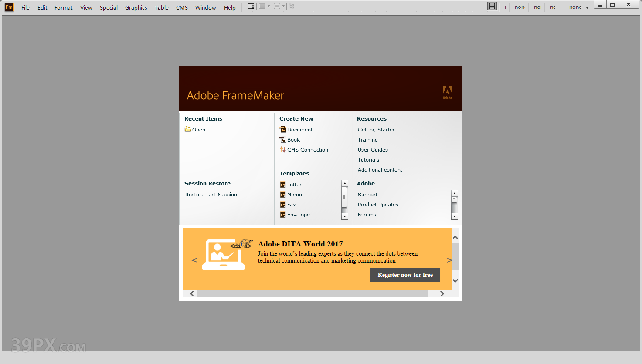Open the Window menu

206,7
